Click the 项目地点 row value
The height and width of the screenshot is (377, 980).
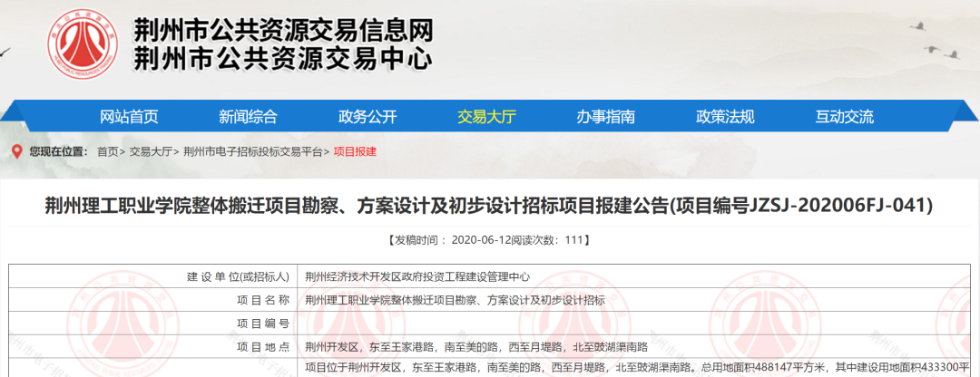pos(476,347)
